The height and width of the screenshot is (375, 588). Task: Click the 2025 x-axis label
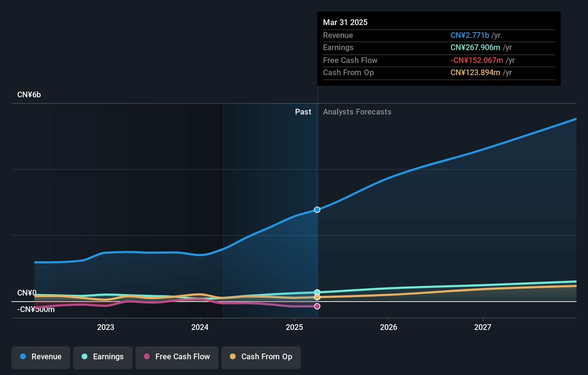click(294, 327)
